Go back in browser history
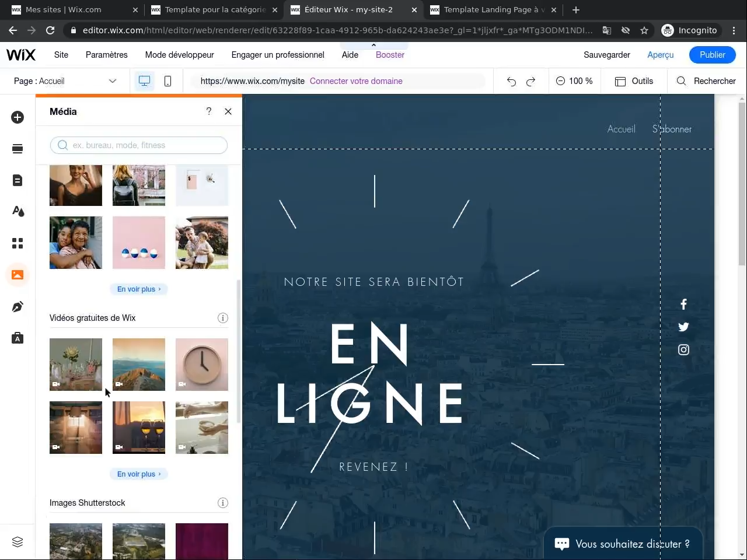Viewport: 747px width, 560px height. pos(13,30)
